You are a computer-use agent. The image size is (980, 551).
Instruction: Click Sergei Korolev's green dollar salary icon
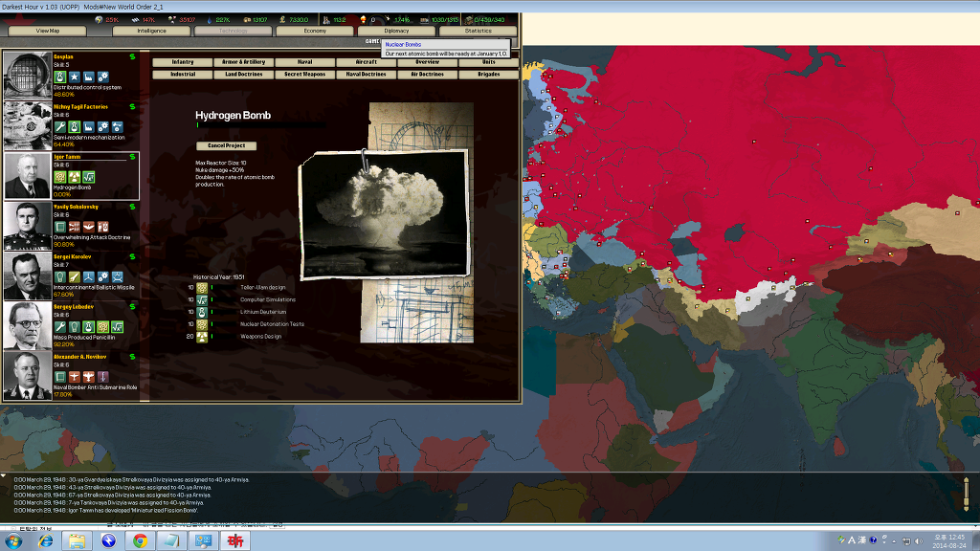coord(132,256)
